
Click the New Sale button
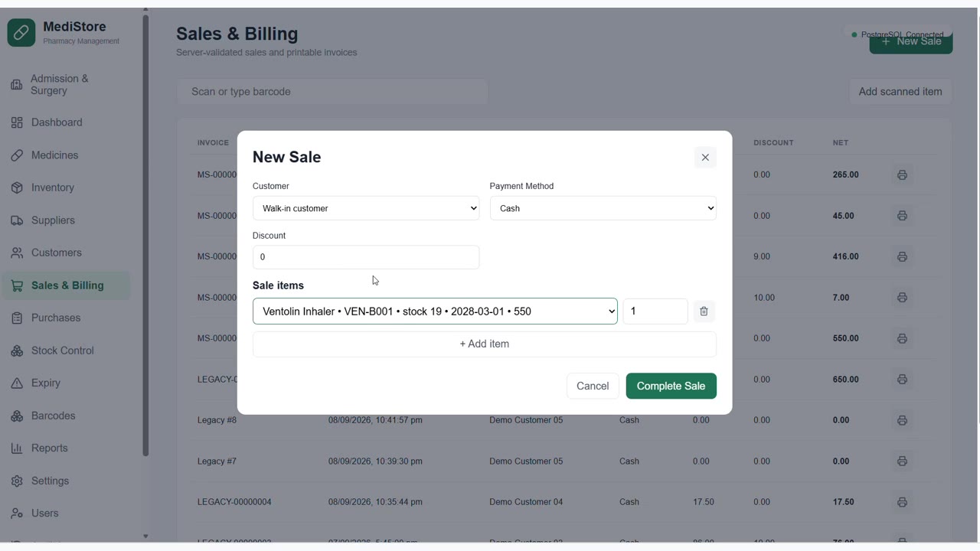pos(911,41)
